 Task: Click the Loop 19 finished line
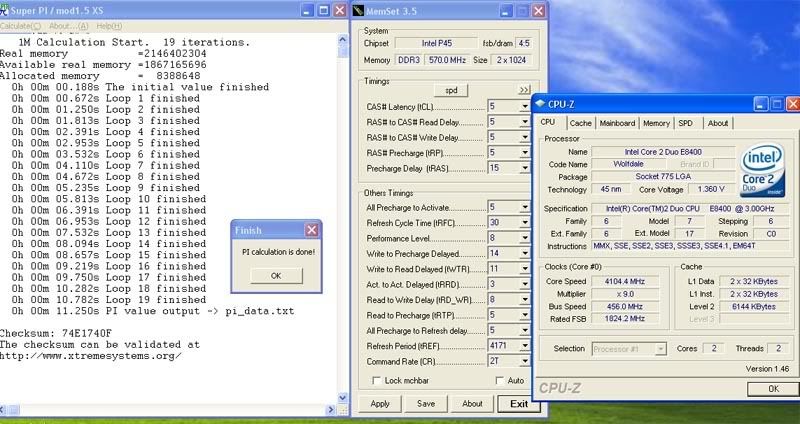pos(109,300)
